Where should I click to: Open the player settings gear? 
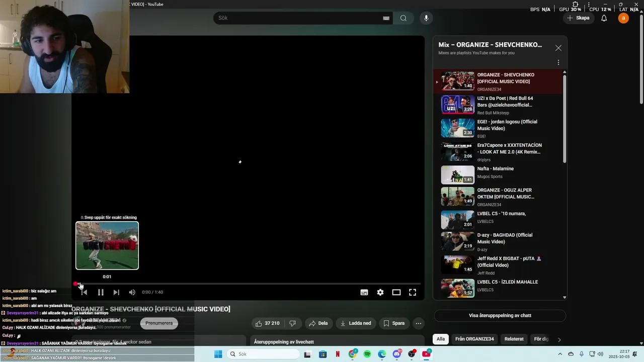[380, 292]
